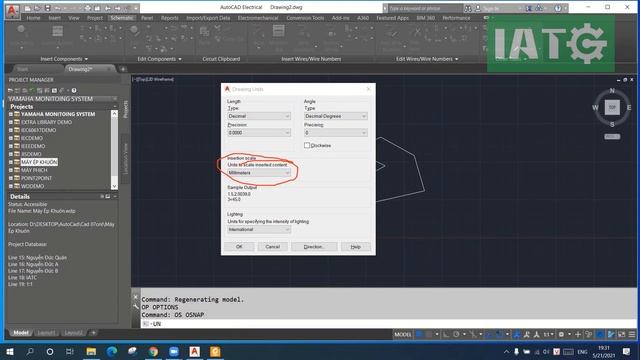This screenshot has height=360, width=640.
Task: Click the Save icon in quick access toolbar
Action: 48,8
